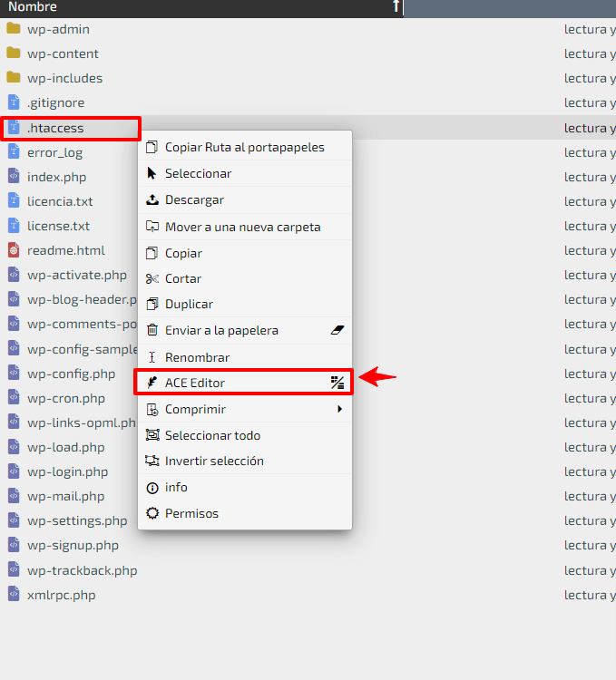The image size is (616, 680).
Task: Toggle sort direction arrow in Nombre header
Action: click(396, 6)
